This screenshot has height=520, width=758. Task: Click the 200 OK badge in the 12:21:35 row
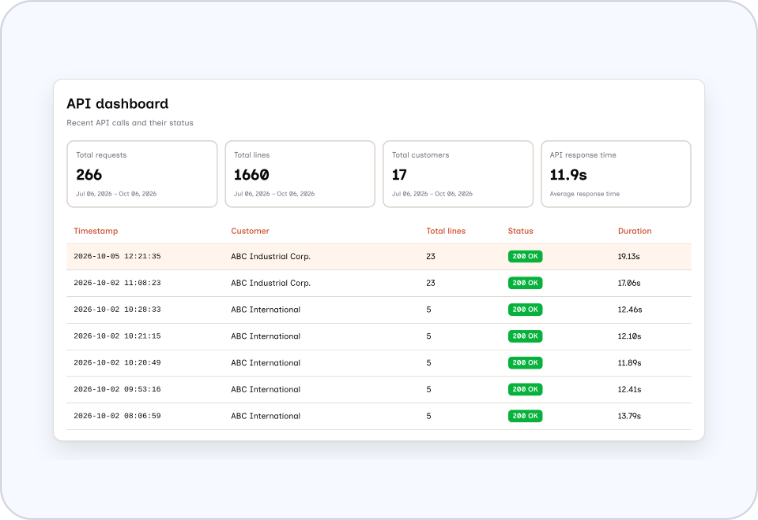tap(525, 256)
